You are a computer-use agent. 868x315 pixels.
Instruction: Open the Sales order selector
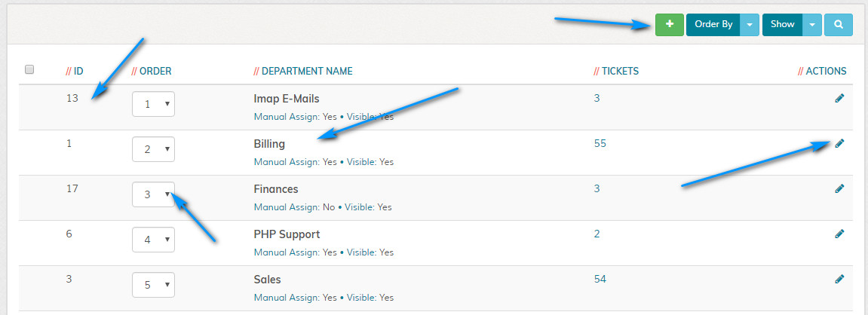[153, 286]
